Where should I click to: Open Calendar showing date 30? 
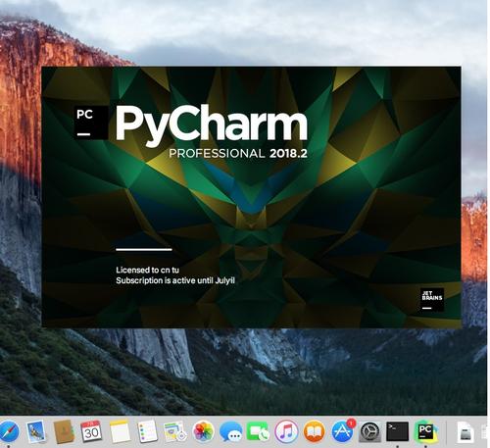[91, 431]
